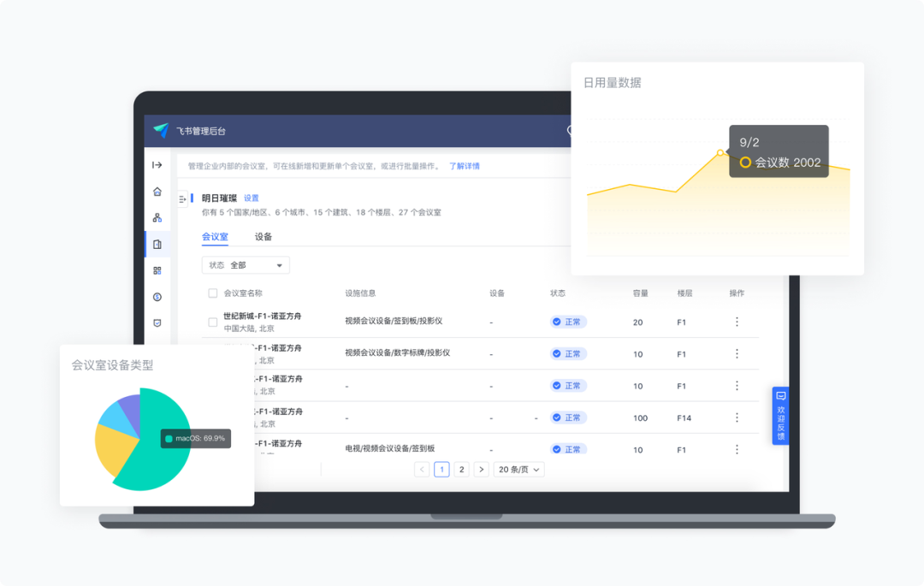924x586 pixels.
Task: Open the three-dot menu for 世纪新城-F1-诺亚方舟
Action: tap(737, 322)
